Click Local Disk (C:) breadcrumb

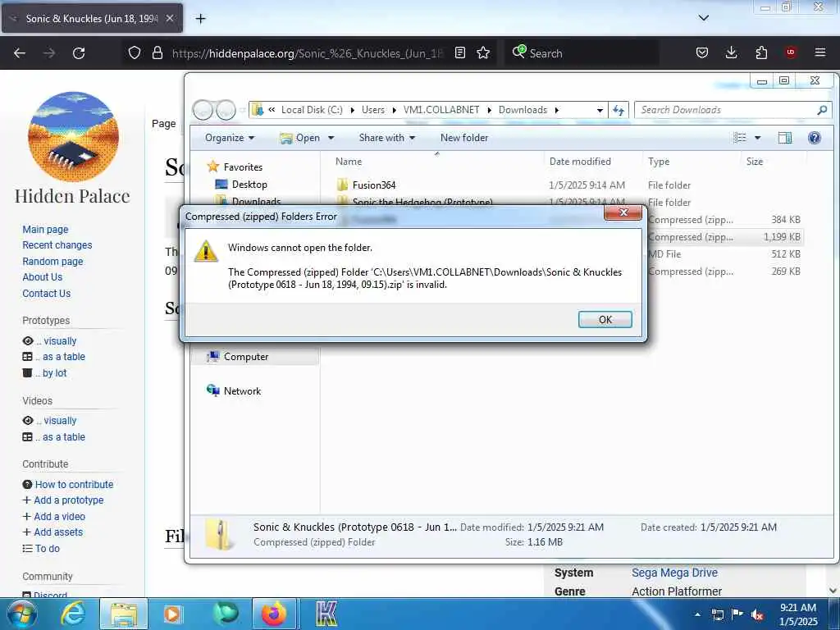point(312,110)
